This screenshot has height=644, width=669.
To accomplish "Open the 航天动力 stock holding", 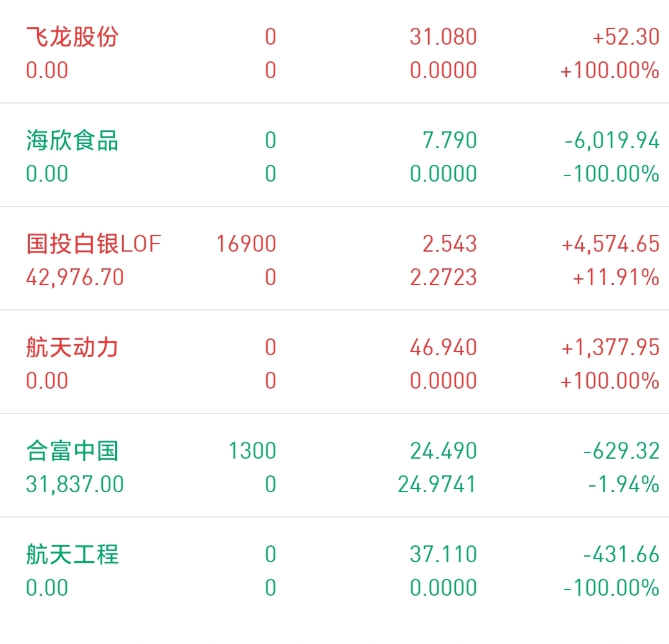I will point(334,363).
